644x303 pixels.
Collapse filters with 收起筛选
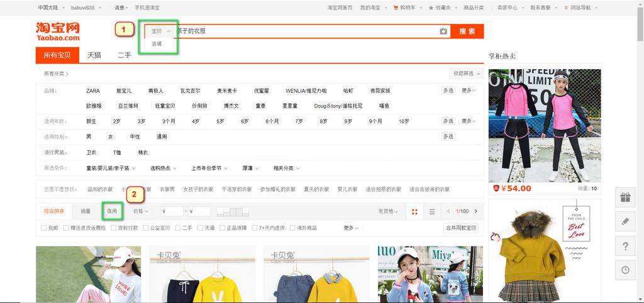click(x=466, y=74)
